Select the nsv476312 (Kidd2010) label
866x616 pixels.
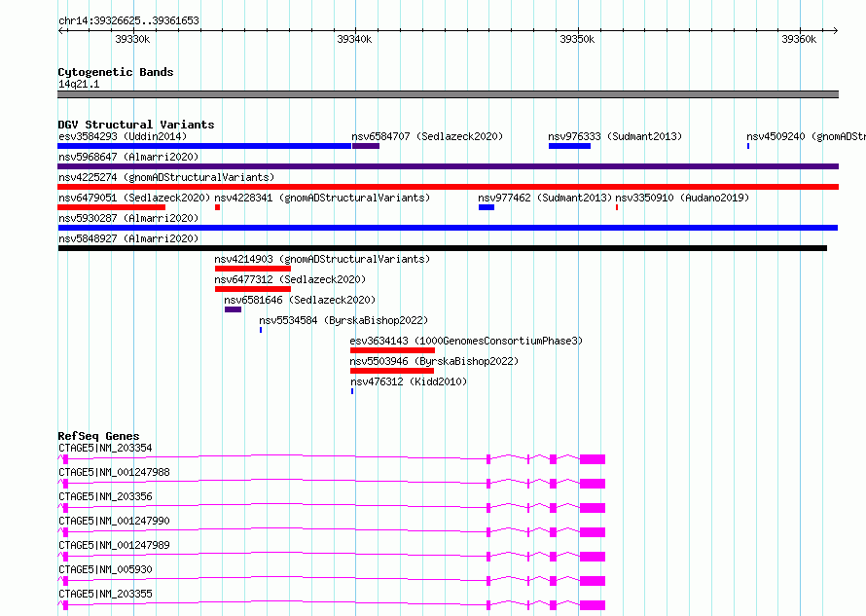[408, 381]
